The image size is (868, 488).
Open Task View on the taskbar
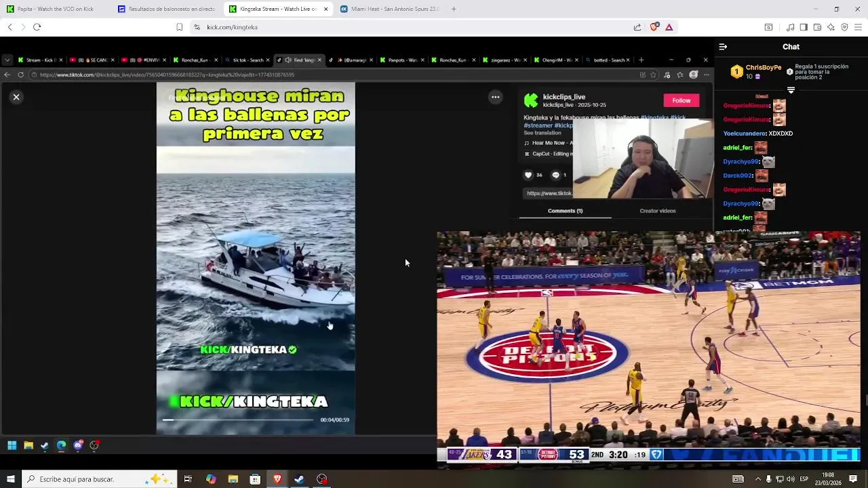[x=188, y=479]
